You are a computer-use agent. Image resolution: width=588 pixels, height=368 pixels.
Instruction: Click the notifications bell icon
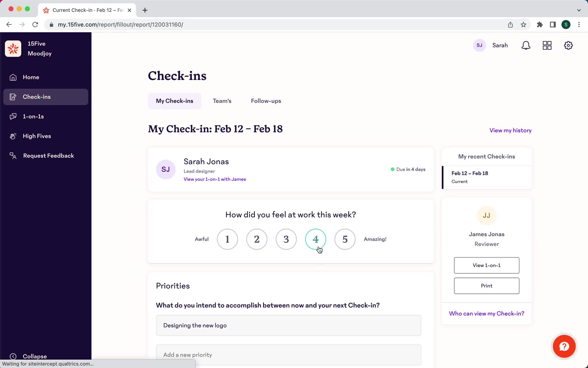526,45
